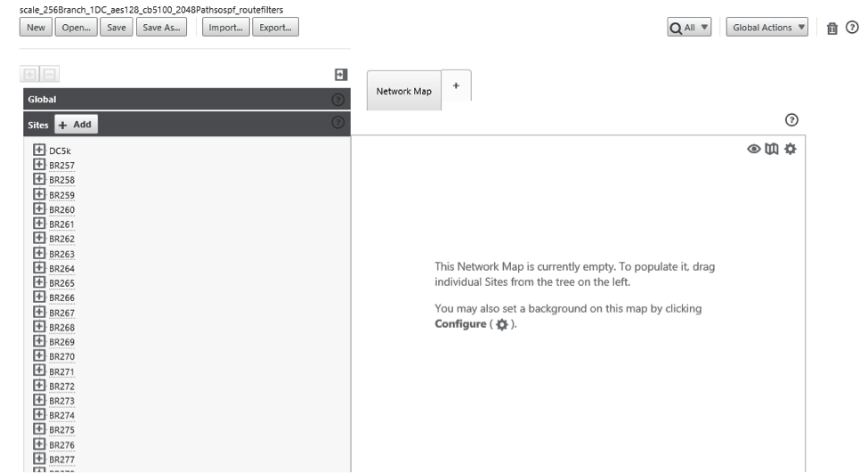Toggle the eye visibility icon on map
868x473 pixels.
pos(753,149)
